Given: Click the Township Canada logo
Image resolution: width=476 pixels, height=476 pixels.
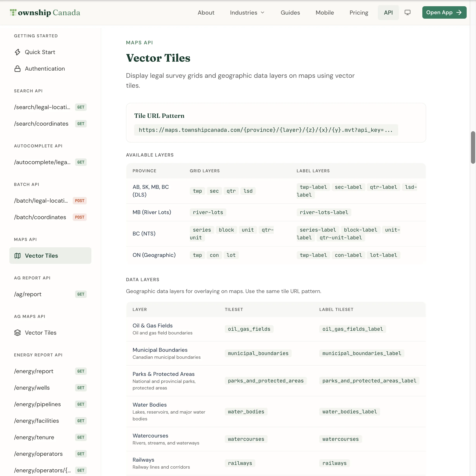Looking at the screenshot, I should [x=45, y=13].
